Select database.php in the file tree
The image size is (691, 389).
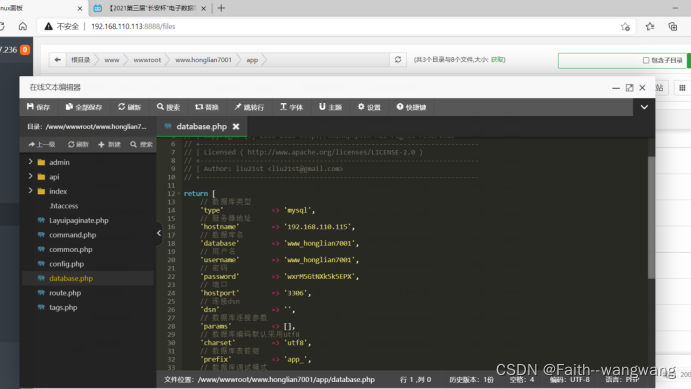pos(71,278)
